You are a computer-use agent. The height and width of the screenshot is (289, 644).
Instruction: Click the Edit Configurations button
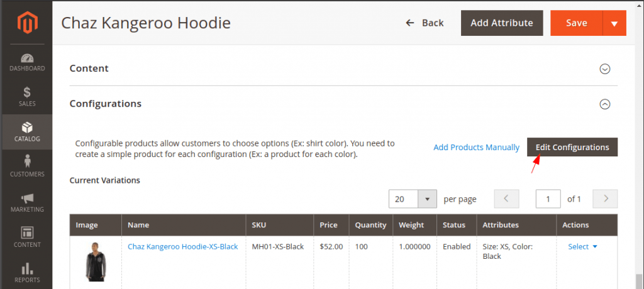572,148
